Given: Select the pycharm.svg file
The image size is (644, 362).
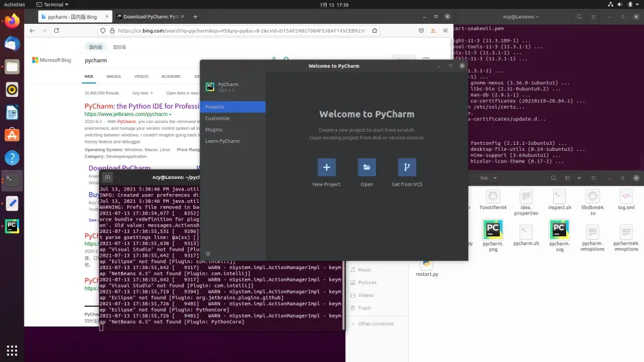Looking at the screenshot, I should [x=559, y=236].
